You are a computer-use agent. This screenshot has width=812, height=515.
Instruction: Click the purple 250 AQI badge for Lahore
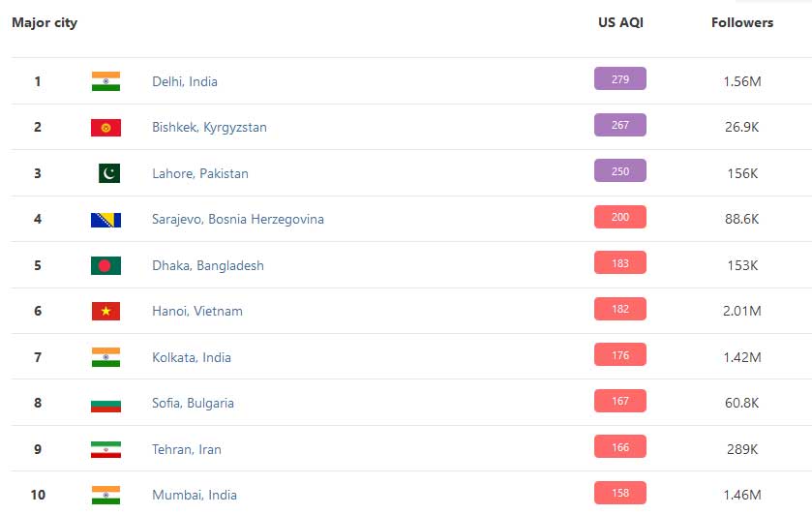pyautogui.click(x=619, y=171)
